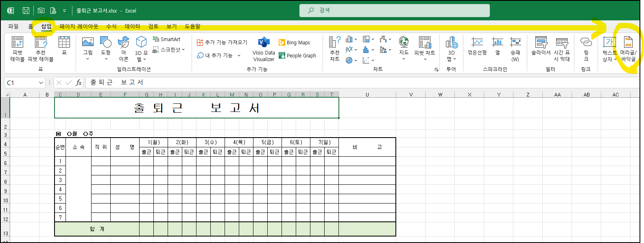Select row 13 header

click(6, 229)
